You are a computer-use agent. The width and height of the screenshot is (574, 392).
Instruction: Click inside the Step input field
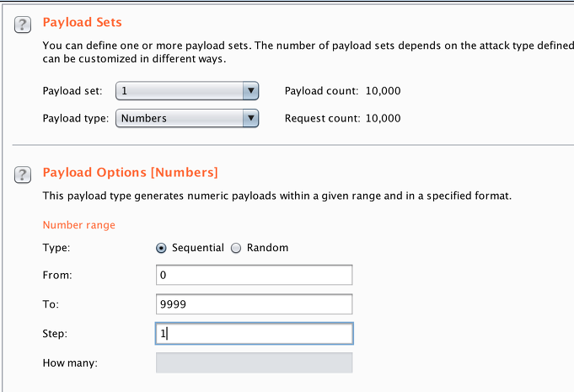coord(254,334)
